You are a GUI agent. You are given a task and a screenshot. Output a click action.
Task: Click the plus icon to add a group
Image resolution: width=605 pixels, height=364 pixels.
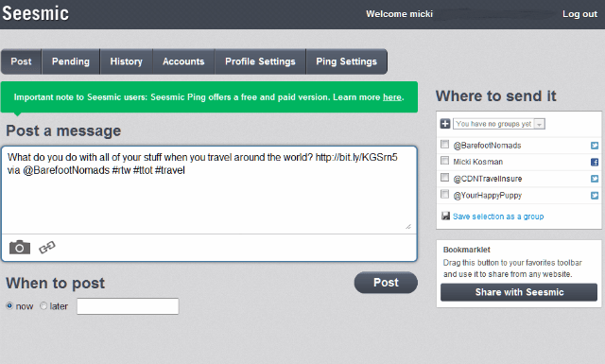(x=445, y=124)
